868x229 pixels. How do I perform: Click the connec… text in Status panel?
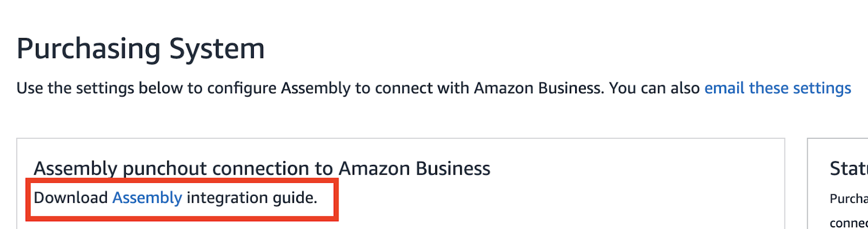click(x=849, y=223)
